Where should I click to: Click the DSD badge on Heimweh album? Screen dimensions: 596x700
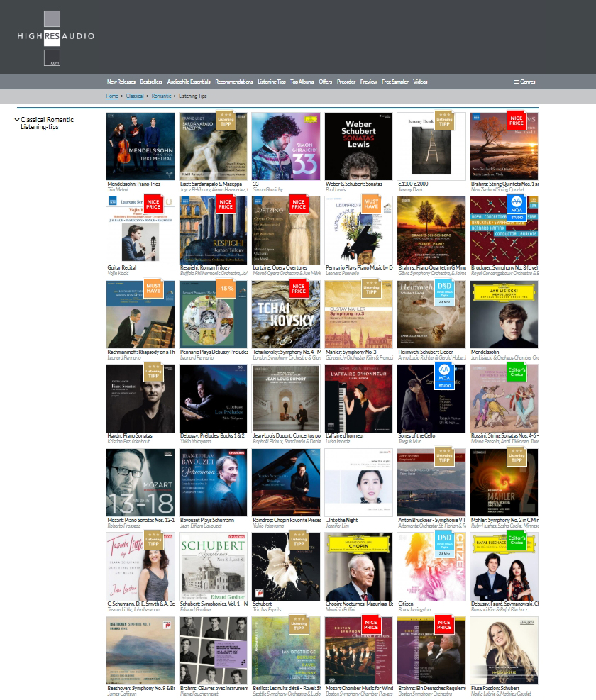pos(443,294)
